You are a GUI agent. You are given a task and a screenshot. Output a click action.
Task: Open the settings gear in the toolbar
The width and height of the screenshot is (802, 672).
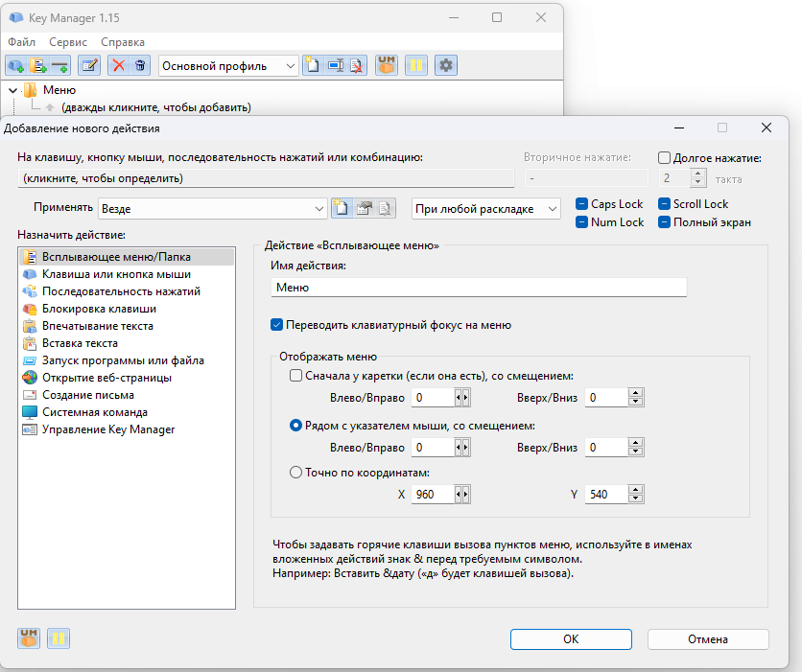pos(446,65)
